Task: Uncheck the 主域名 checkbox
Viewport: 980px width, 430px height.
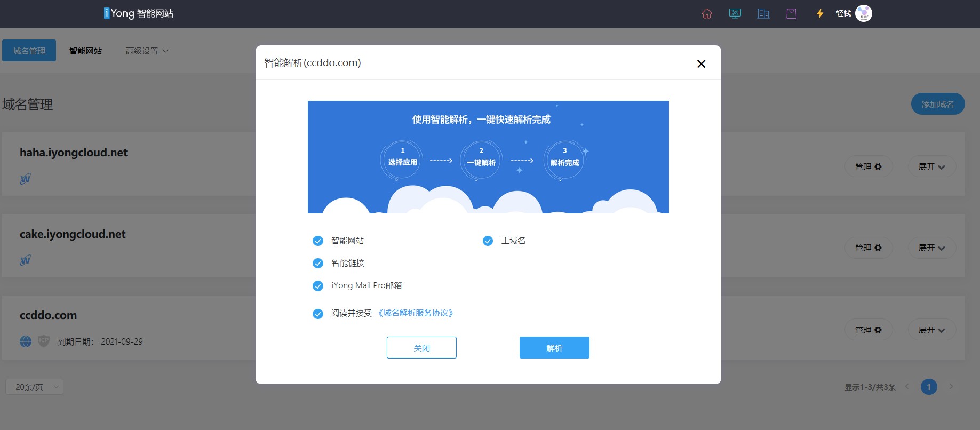Action: coord(488,241)
